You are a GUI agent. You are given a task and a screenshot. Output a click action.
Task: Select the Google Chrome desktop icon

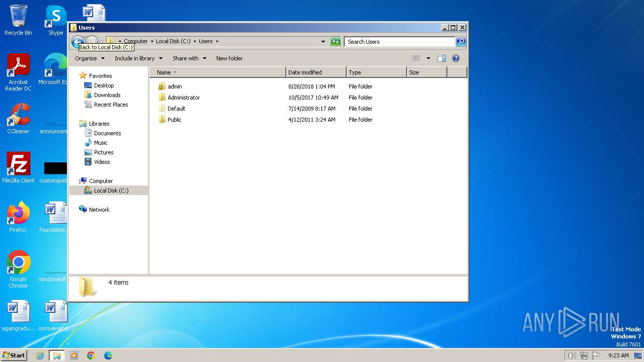[18, 269]
